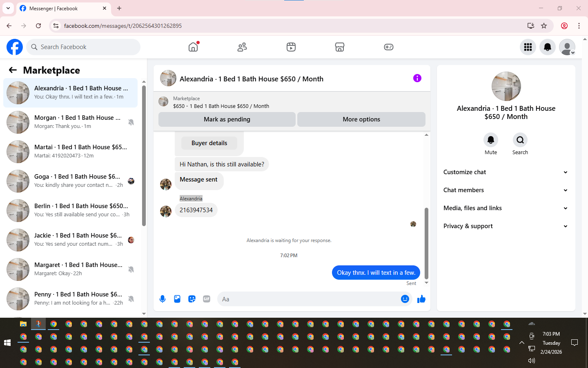Open the listing '$650 - 1 Bed 1 Bath House' link
Screen dimensions: 588x368
coord(221,106)
